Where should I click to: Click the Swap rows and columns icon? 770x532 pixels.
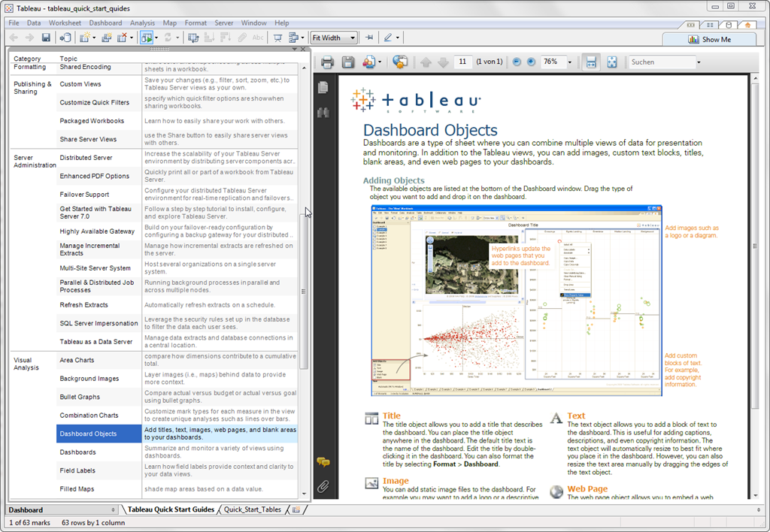[193, 38]
